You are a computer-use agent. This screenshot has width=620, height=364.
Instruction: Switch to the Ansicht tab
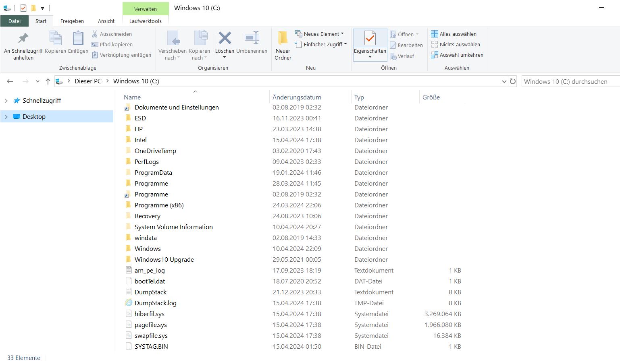coord(106,21)
